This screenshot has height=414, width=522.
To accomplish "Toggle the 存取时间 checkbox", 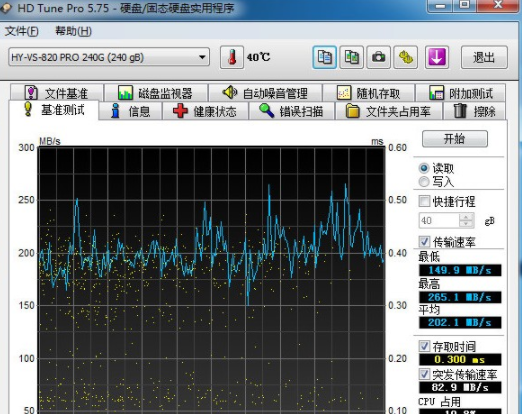I will point(424,346).
